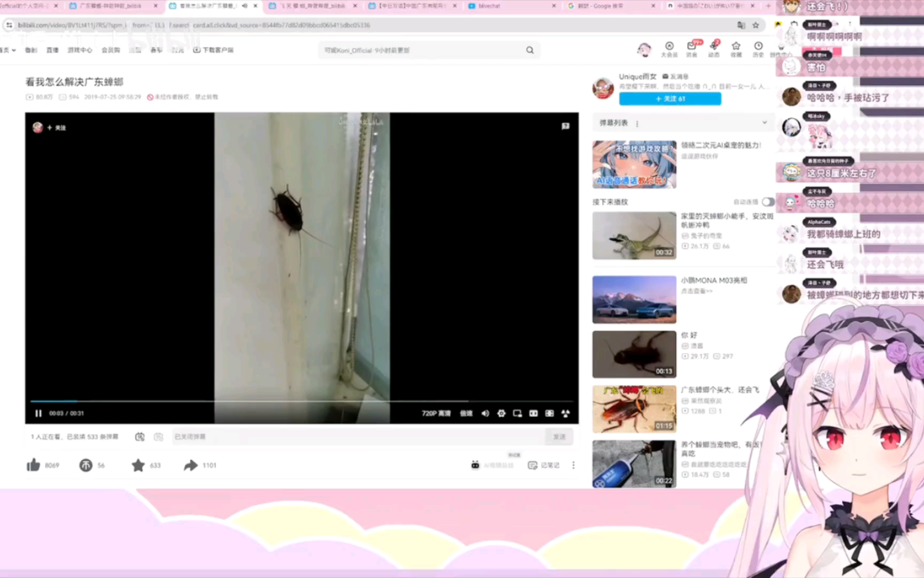Switch player to web fullscreen
924x578 pixels.
[549, 414]
